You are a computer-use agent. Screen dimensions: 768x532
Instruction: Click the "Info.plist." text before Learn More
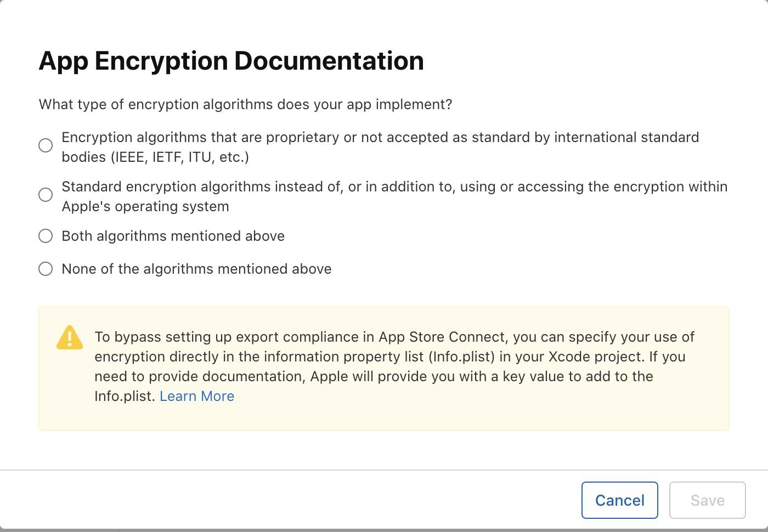tap(125, 396)
